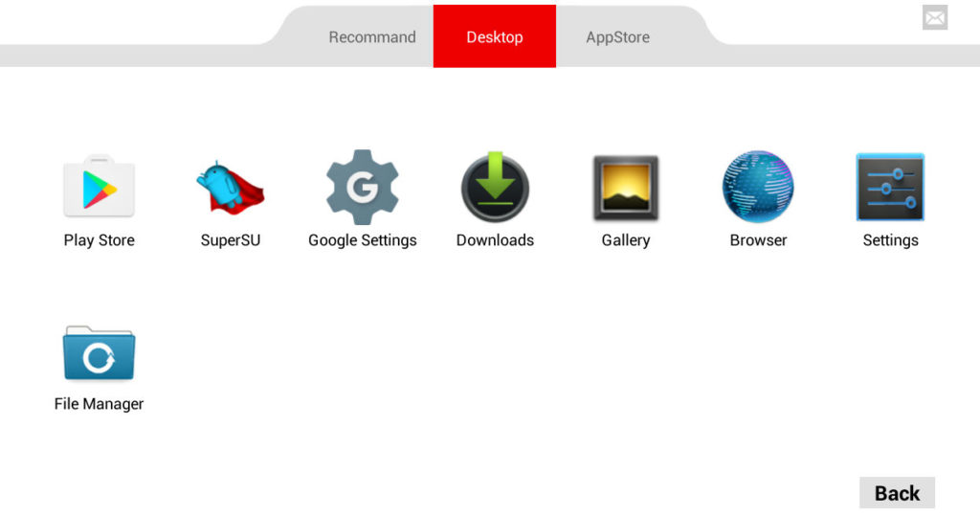Screen dimensions: 980x517
Task: Click the envelope mail icon
Action: coord(935,17)
